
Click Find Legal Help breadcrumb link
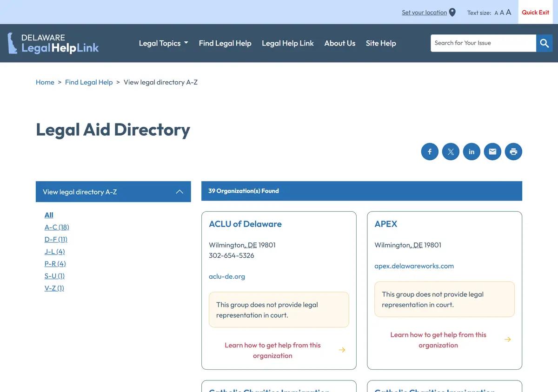coord(89,82)
